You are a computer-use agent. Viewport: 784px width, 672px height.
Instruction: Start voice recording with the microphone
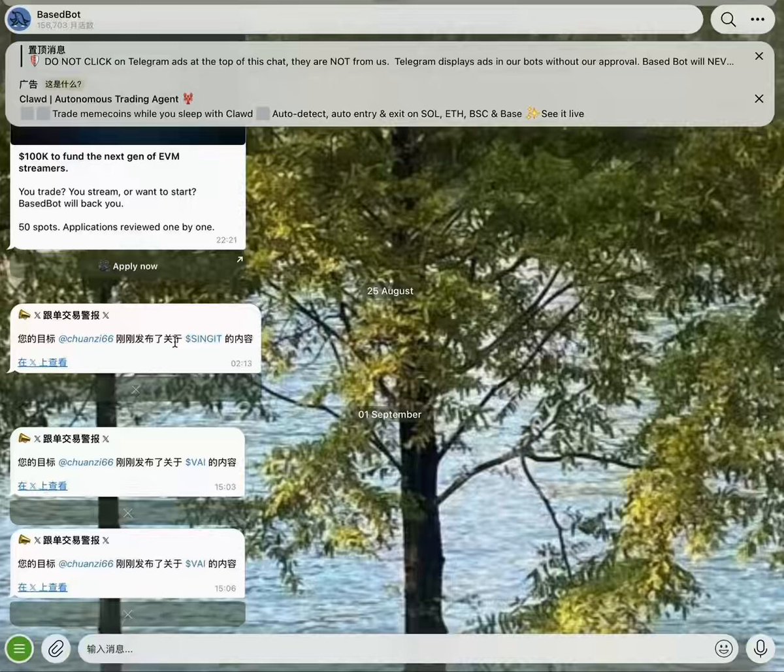click(x=760, y=648)
